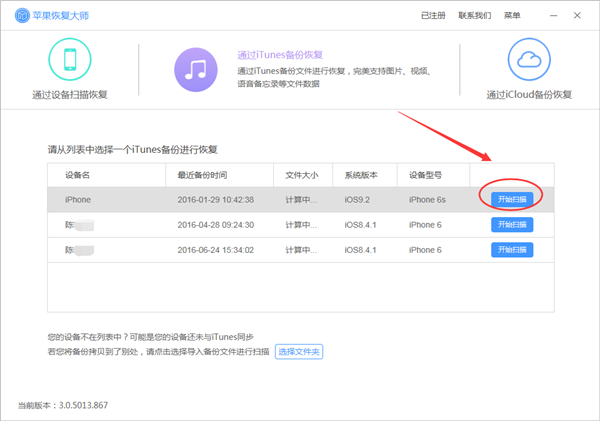Click the 苹果恢复大师 app logo icon
This screenshot has height=421, width=600.
22,15
